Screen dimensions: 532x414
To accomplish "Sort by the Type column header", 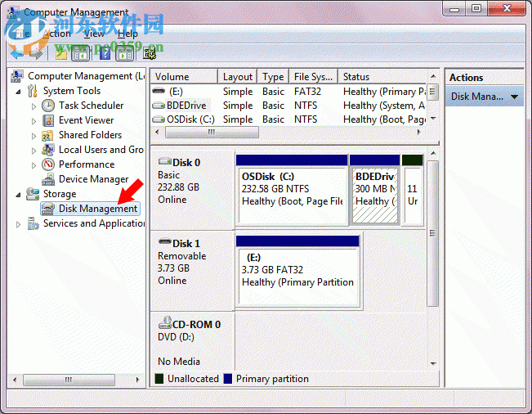I will (x=273, y=77).
